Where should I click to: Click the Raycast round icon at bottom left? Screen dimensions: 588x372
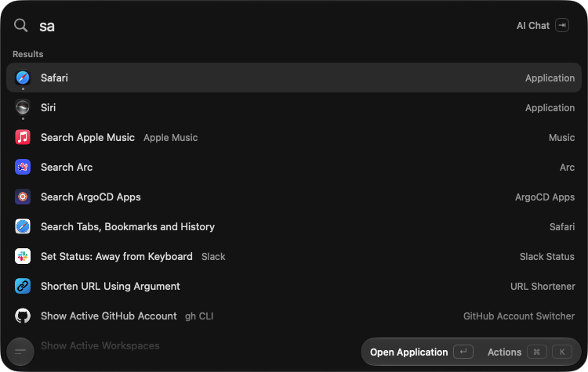click(20, 352)
